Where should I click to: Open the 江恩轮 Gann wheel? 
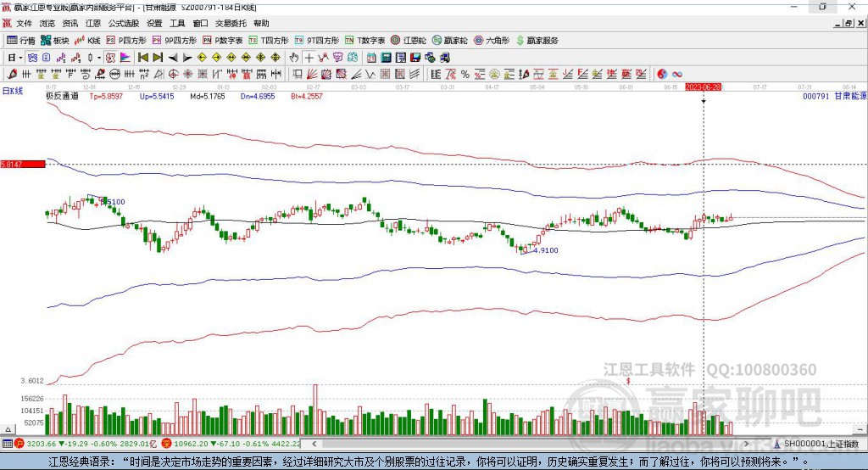(409, 41)
